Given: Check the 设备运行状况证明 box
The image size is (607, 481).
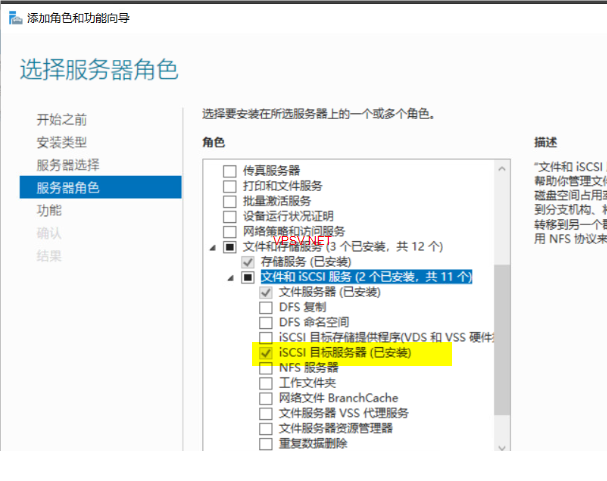Looking at the screenshot, I should [x=230, y=216].
